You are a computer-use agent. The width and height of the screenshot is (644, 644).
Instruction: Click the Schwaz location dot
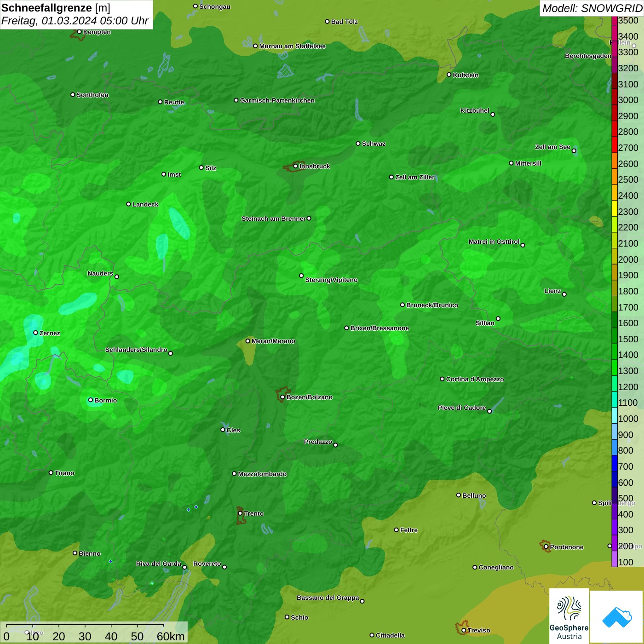point(358,144)
